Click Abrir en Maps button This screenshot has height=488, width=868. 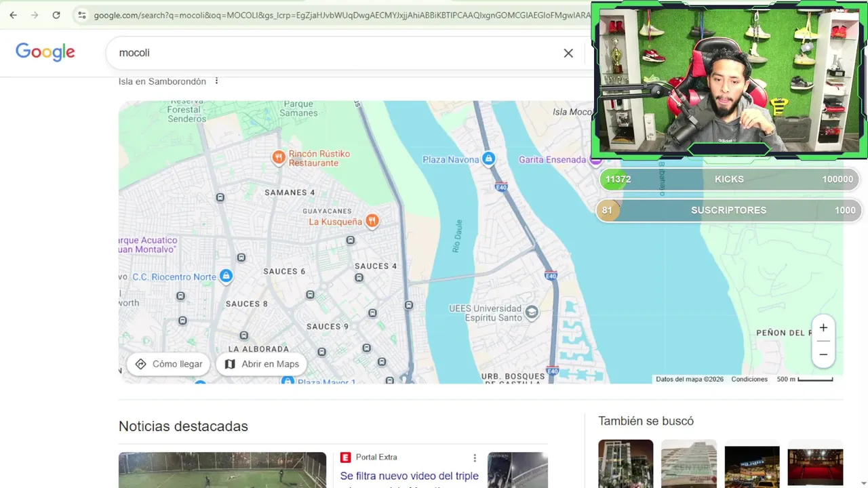tap(261, 364)
